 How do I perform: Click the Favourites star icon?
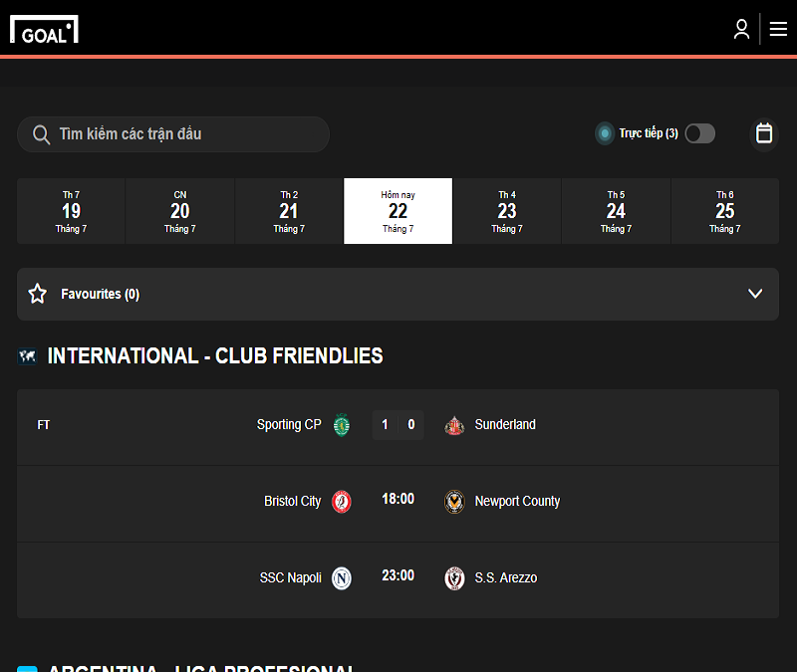(x=38, y=294)
